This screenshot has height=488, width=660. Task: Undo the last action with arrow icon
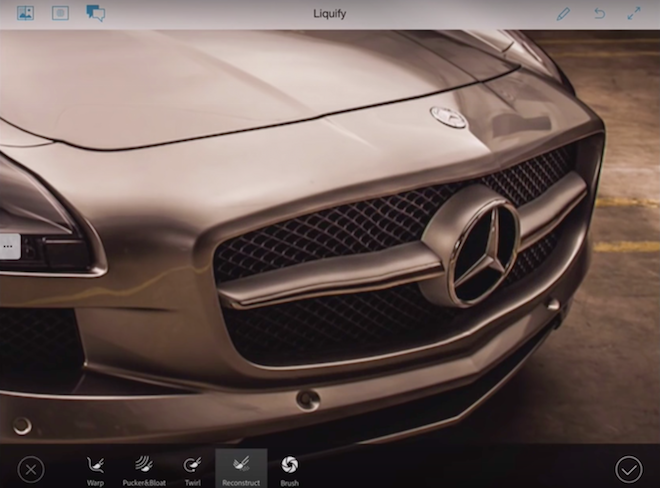click(x=599, y=13)
